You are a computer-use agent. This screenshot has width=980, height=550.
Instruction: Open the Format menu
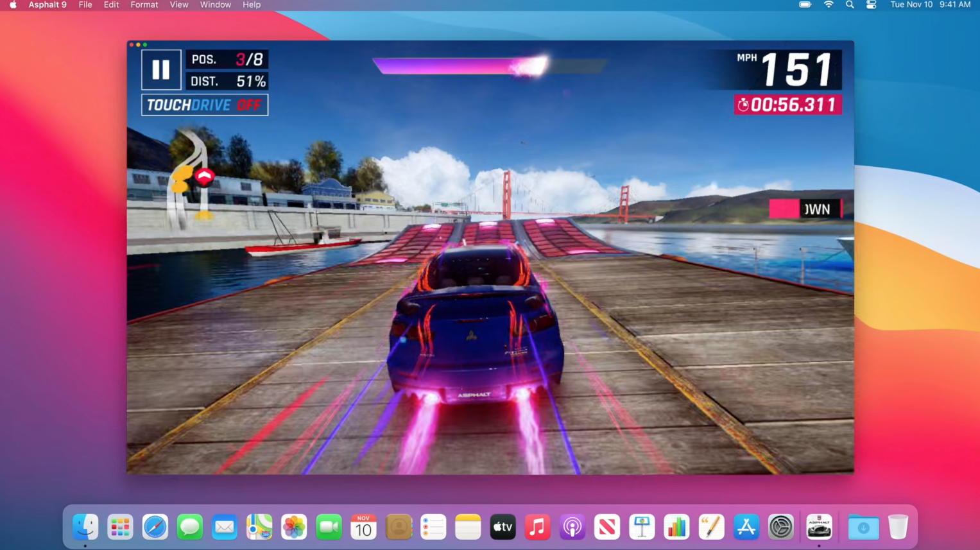coord(144,4)
